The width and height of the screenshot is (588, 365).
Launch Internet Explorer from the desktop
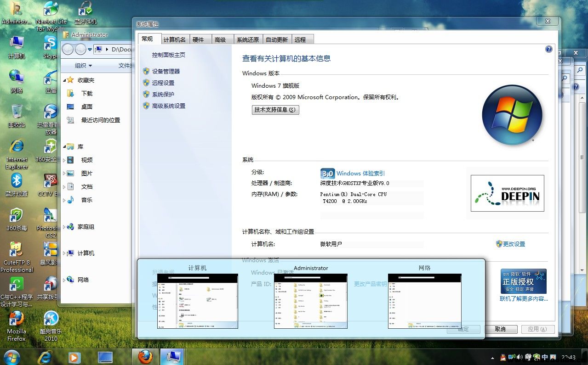pyautogui.click(x=17, y=147)
